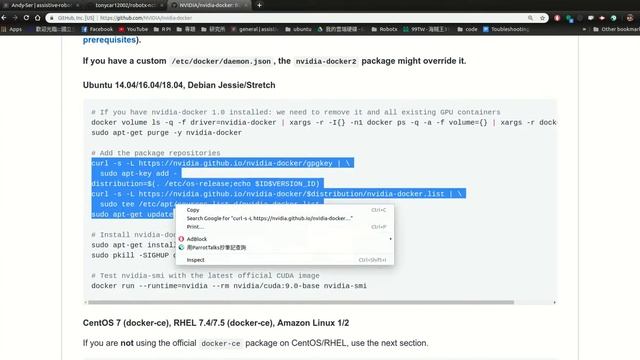The image size is (640, 360).
Task: Open the code bookmark folder
Action: pos(467,29)
